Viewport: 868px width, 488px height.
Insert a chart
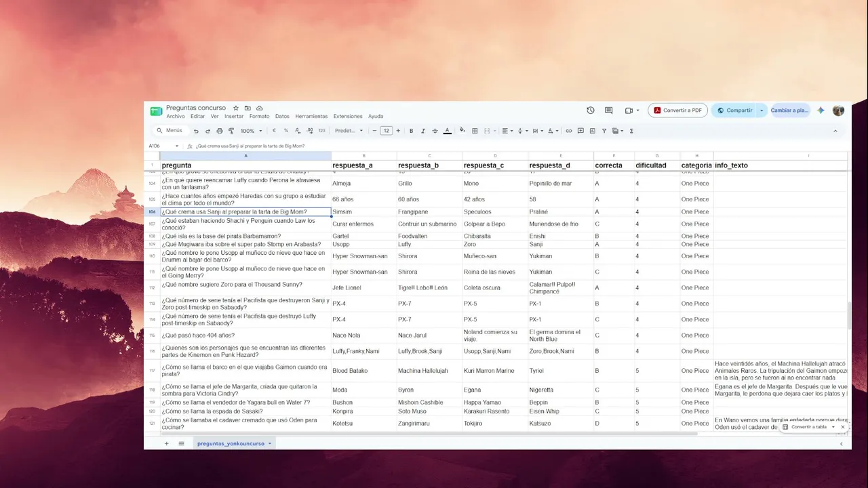pos(593,131)
